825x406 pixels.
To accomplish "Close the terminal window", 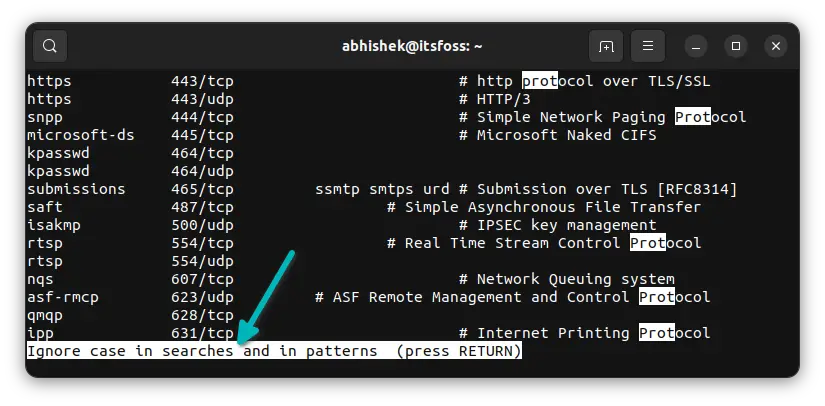I will coord(776,46).
